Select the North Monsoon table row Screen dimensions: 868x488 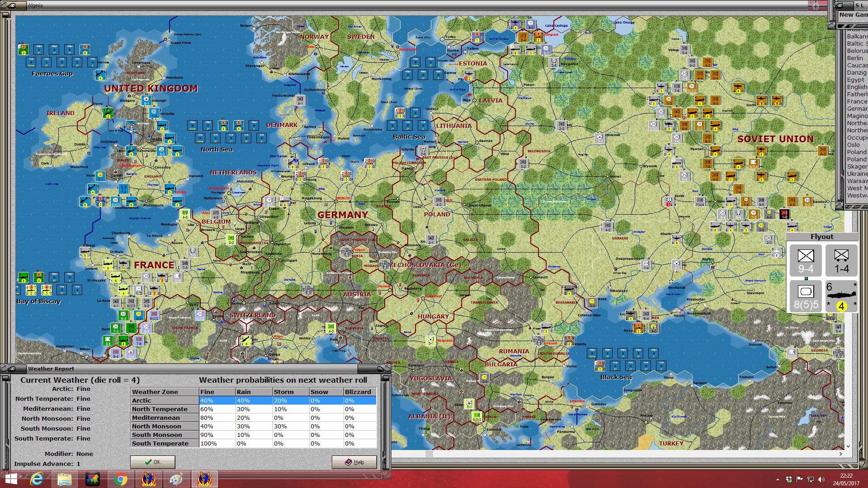[x=254, y=426]
